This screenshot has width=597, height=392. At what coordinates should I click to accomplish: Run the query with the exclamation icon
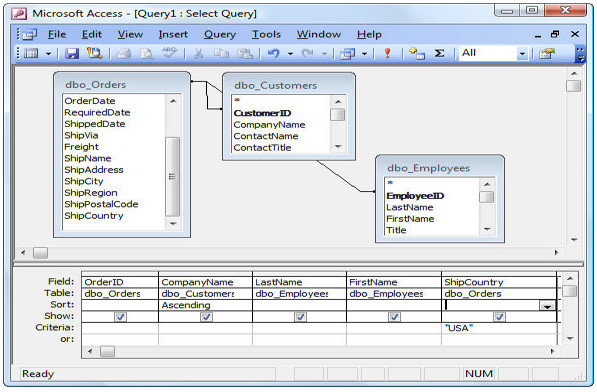point(387,53)
